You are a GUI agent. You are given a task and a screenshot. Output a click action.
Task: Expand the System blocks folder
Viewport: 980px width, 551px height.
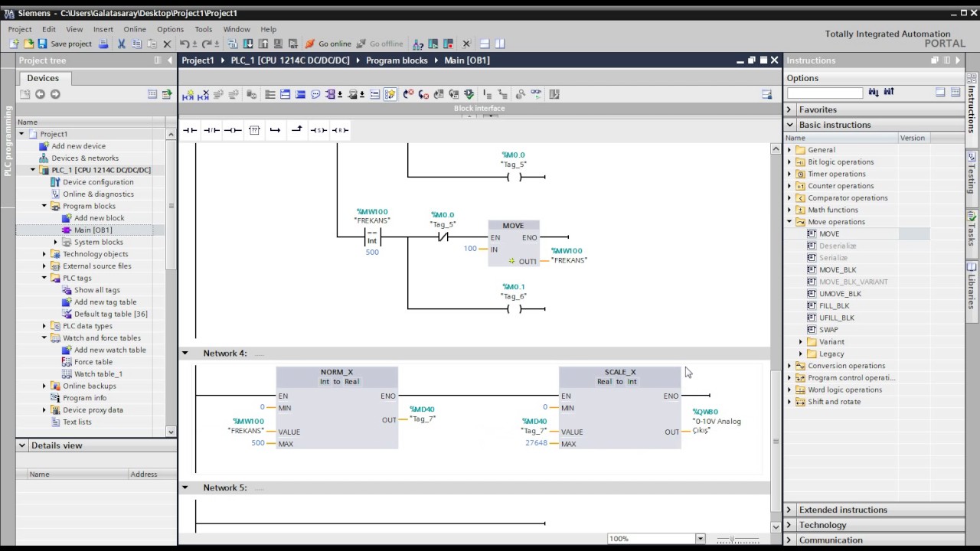(55, 242)
